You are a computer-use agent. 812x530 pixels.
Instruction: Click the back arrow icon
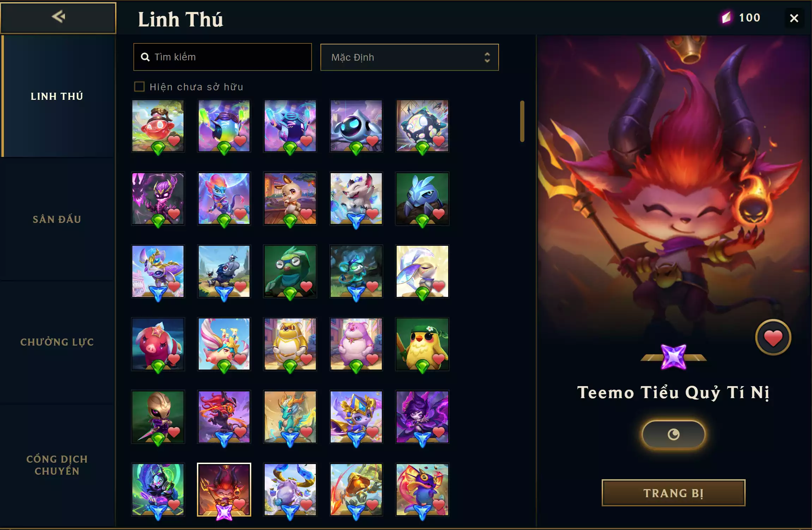(x=58, y=17)
